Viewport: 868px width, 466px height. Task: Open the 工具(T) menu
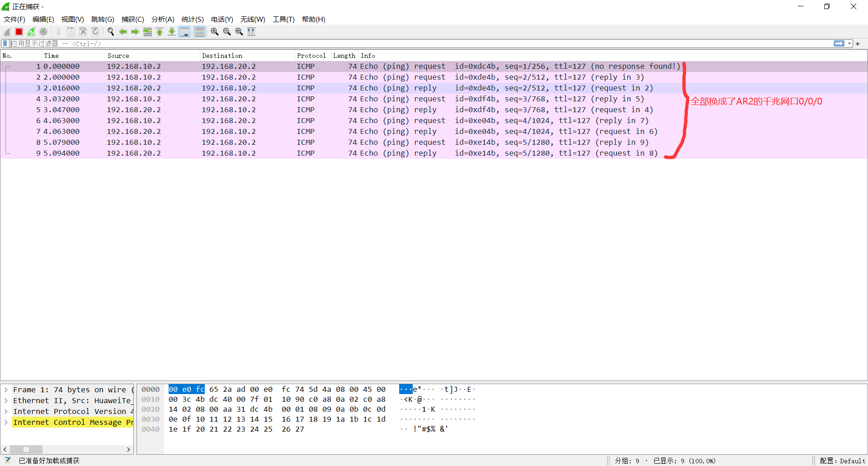(283, 19)
